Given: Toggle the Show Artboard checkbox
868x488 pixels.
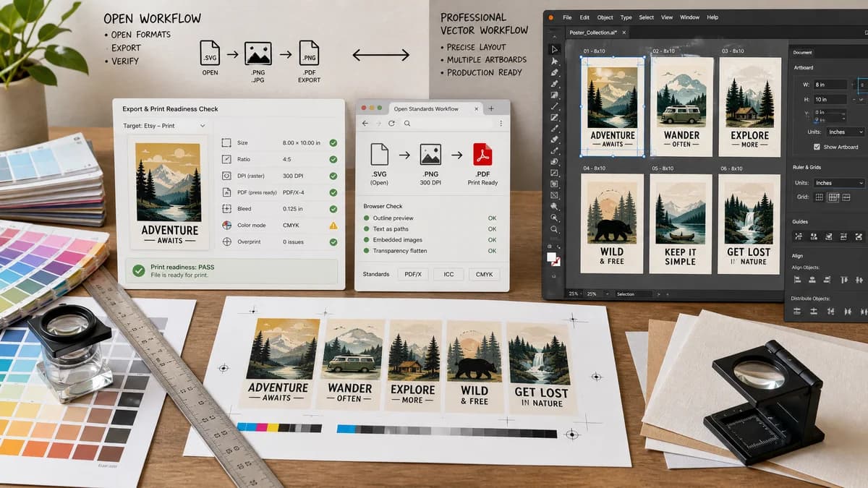Looking at the screenshot, I should pos(817,147).
